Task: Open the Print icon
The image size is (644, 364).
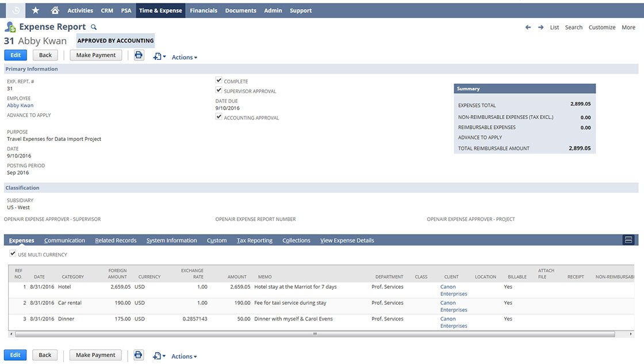Action: 138,55
